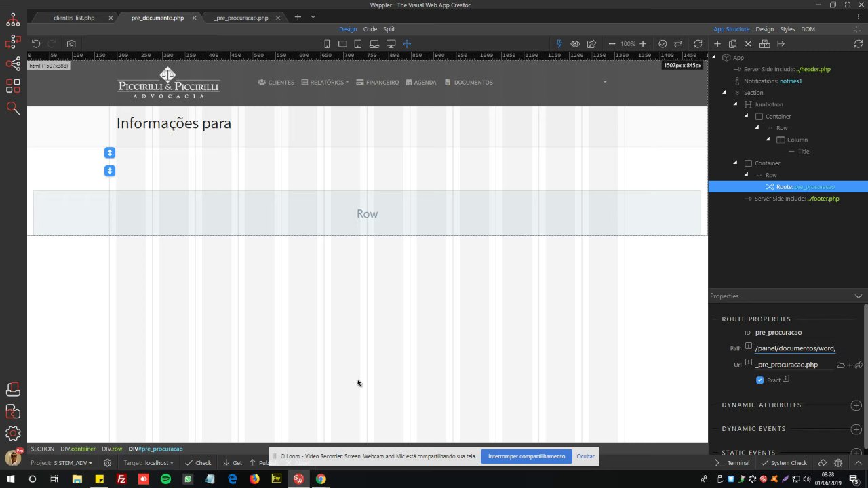
Task: Collapse the App tree node
Action: 713,57
